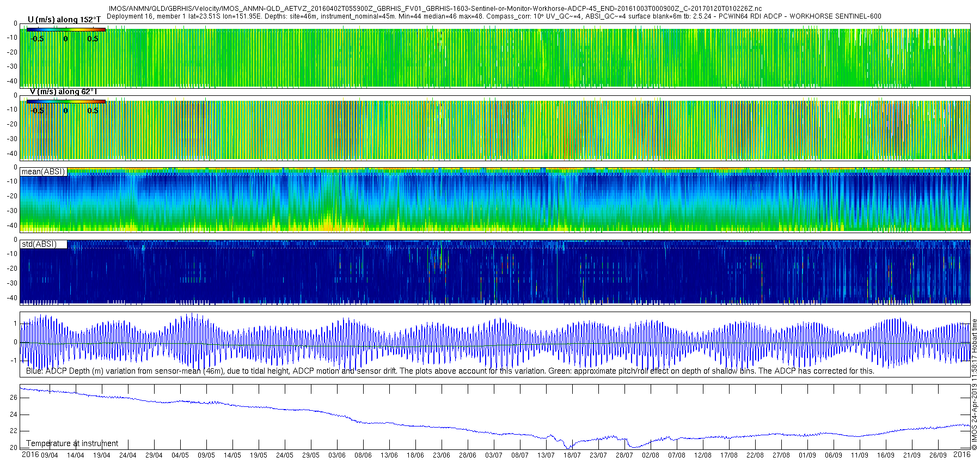Select the 18/07 date tick on time axis

572,455
